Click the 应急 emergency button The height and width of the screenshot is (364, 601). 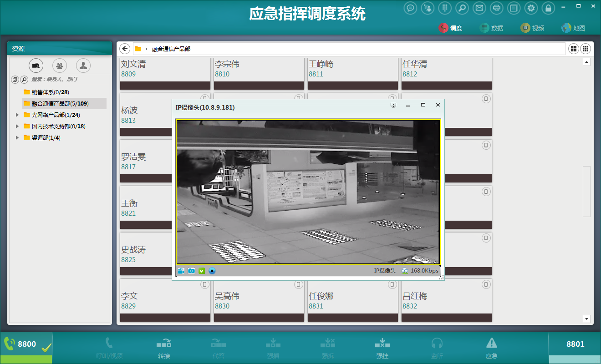click(492, 348)
